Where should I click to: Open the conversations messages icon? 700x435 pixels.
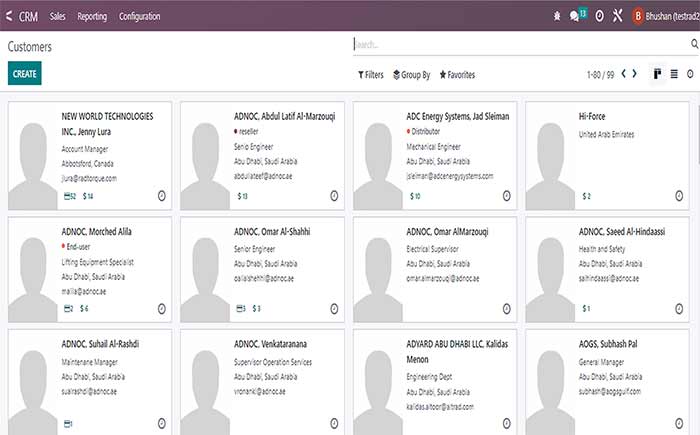574,17
